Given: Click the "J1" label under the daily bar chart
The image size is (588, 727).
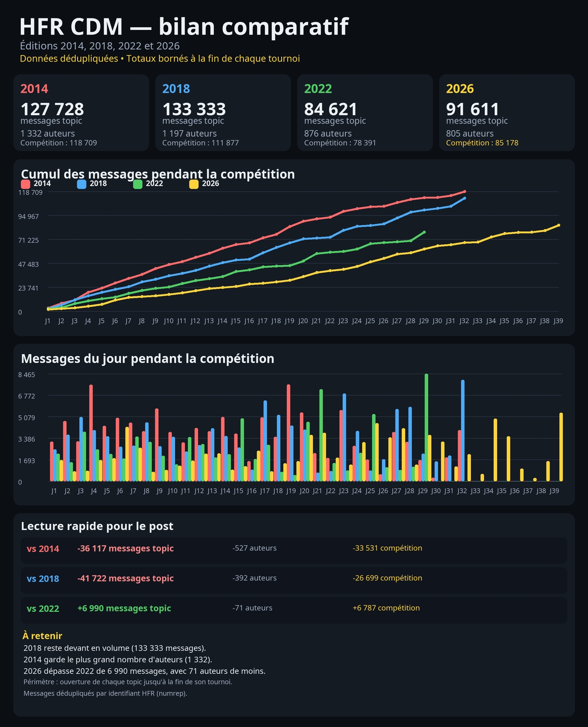Looking at the screenshot, I should [54, 491].
